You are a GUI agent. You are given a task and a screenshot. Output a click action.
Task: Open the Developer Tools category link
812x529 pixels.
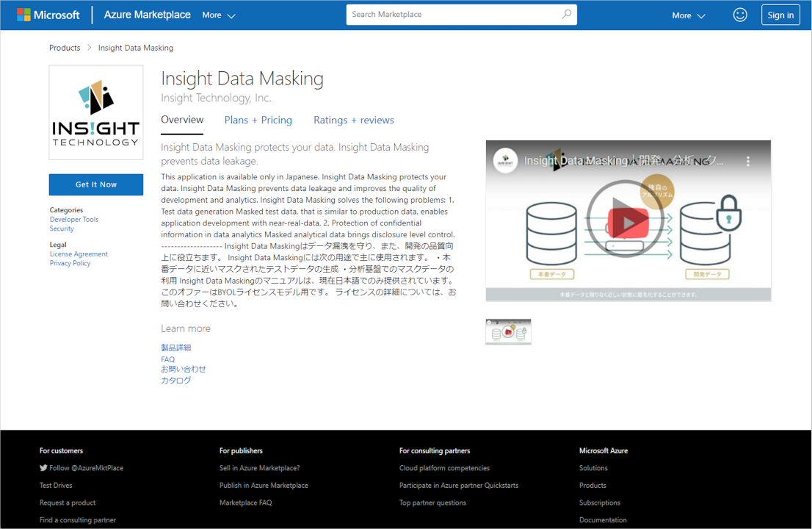(74, 219)
